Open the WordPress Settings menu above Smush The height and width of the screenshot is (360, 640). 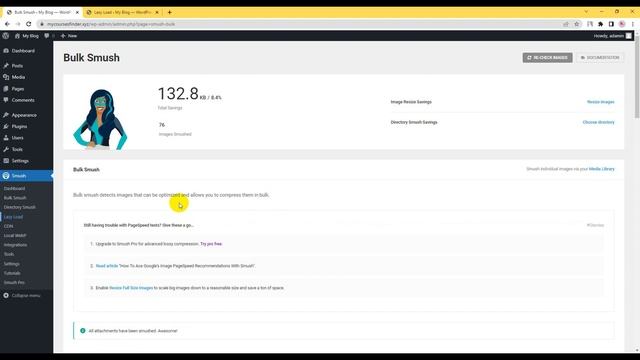[x=20, y=161]
